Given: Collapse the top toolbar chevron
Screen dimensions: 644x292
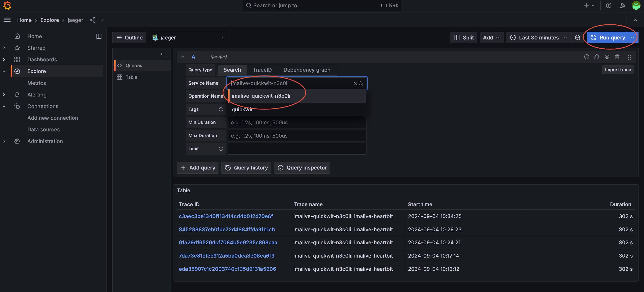Looking at the screenshot, I should tap(635, 20).
